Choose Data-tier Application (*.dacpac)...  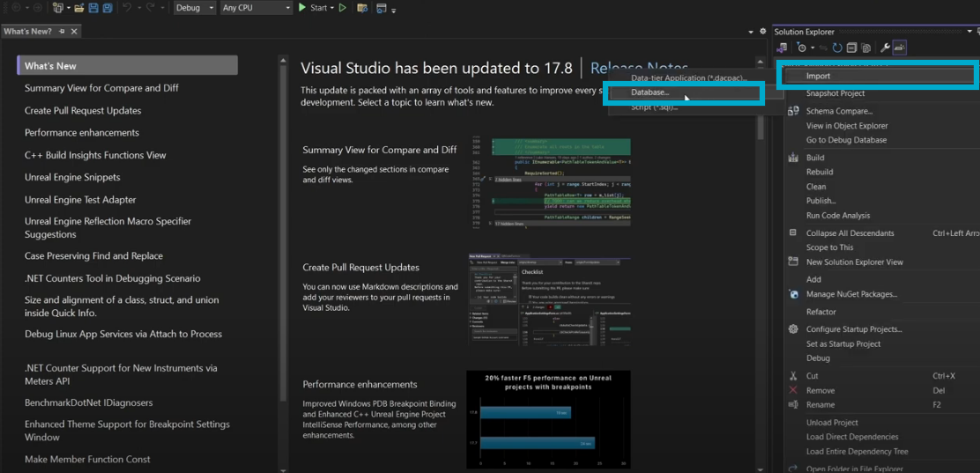tap(689, 78)
